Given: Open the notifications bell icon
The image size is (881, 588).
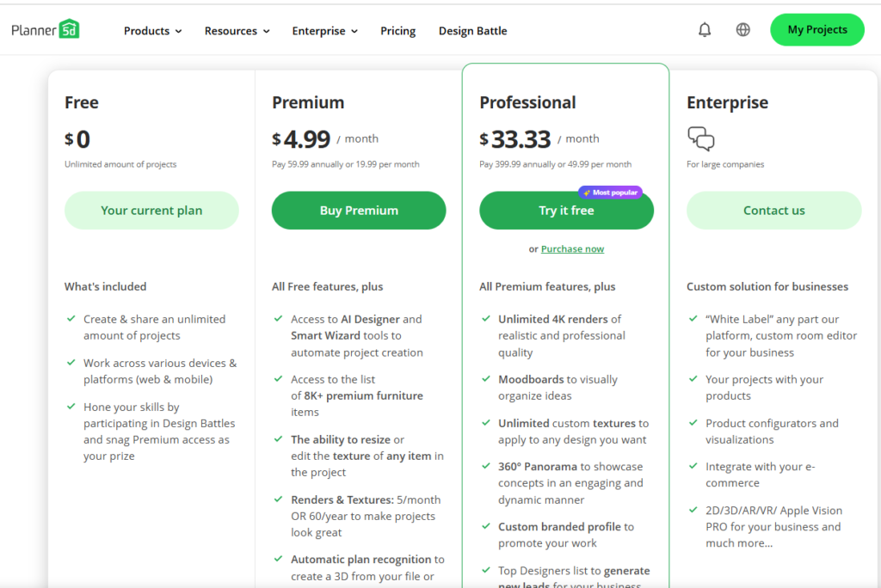Looking at the screenshot, I should point(705,29).
